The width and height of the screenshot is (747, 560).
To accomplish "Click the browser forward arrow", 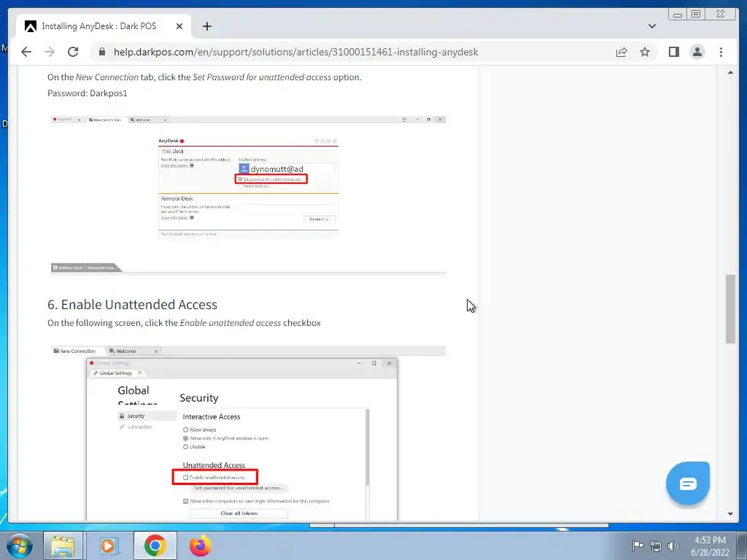I will 50,52.
